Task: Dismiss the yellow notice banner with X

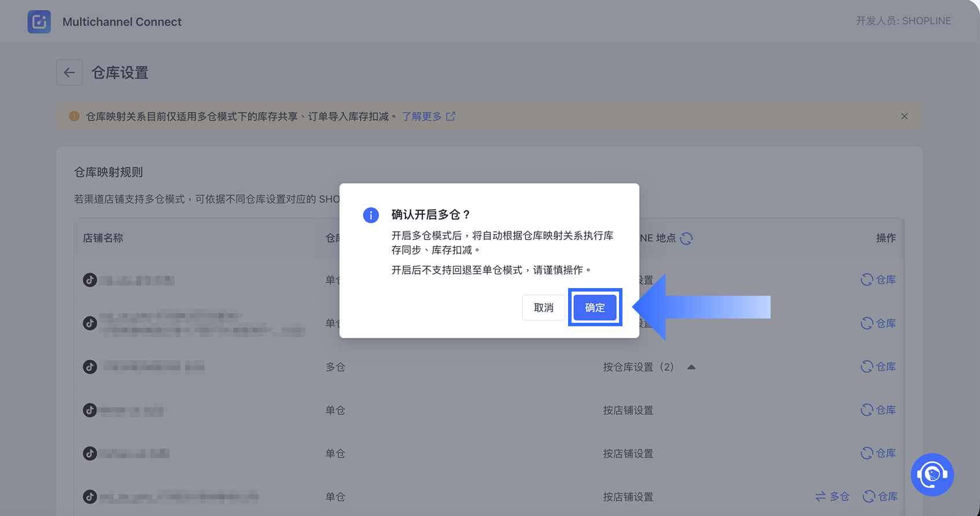Action: pos(904,116)
